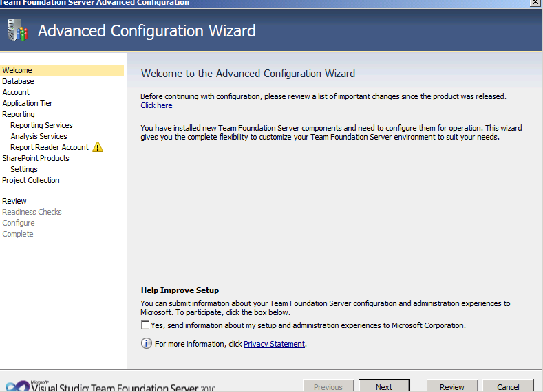Open the Reporting step
The width and height of the screenshot is (543, 392).
click(19, 114)
